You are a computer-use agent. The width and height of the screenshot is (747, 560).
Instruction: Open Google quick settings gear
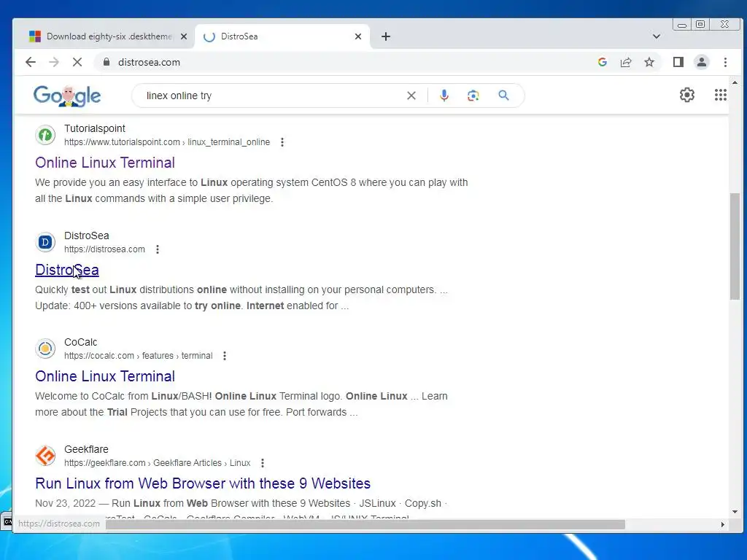[x=687, y=95]
